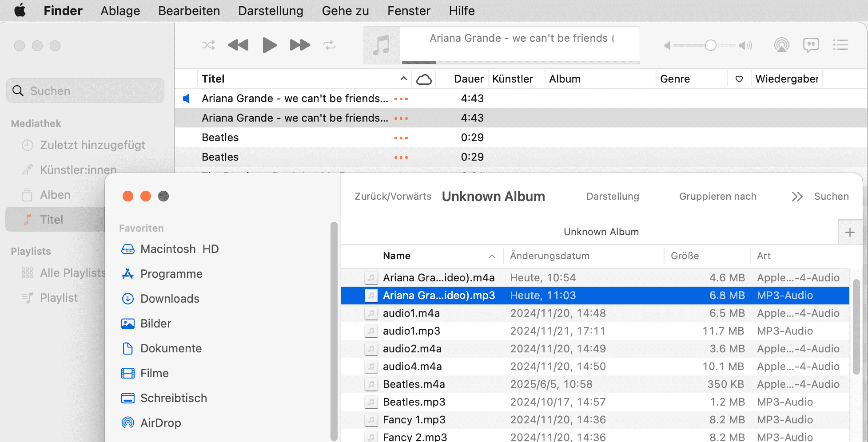Open the Darstellung menu in menu bar
868x442 pixels.
point(271,11)
